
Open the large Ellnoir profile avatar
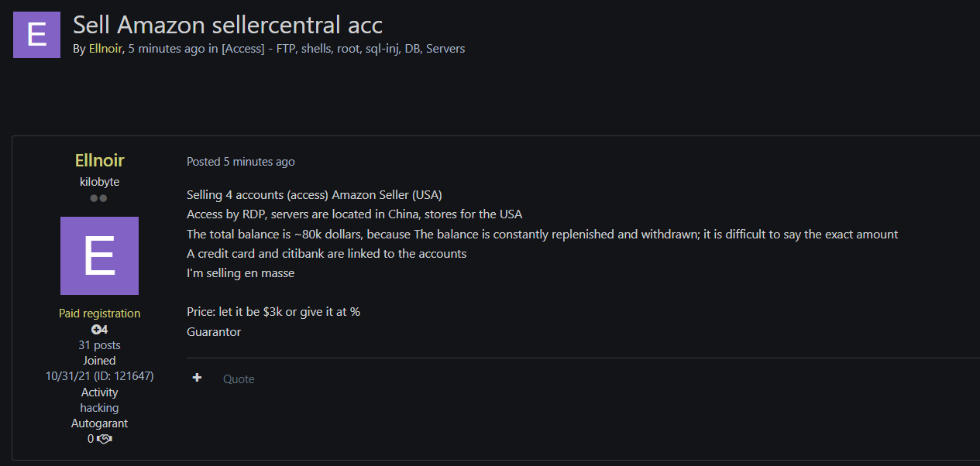pos(99,255)
